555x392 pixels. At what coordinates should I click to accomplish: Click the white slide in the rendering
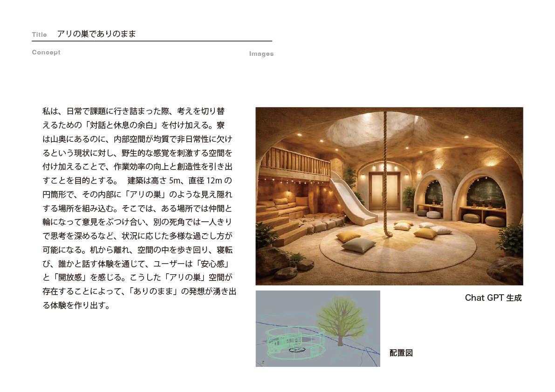point(351,199)
